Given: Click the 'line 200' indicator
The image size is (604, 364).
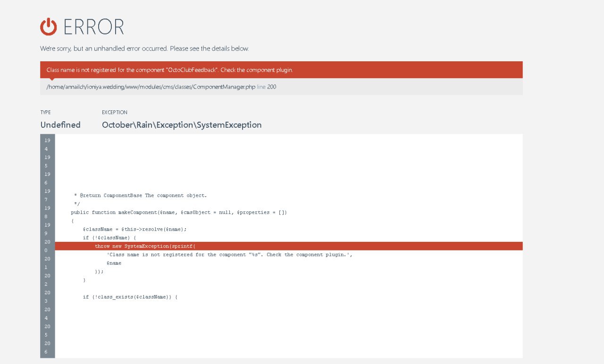Looking at the screenshot, I should (267, 87).
